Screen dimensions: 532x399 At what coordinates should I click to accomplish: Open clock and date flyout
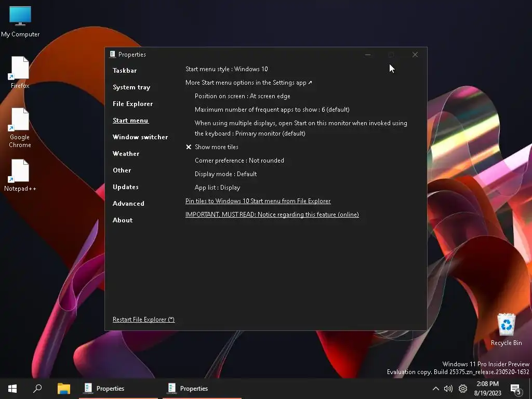tap(487, 389)
